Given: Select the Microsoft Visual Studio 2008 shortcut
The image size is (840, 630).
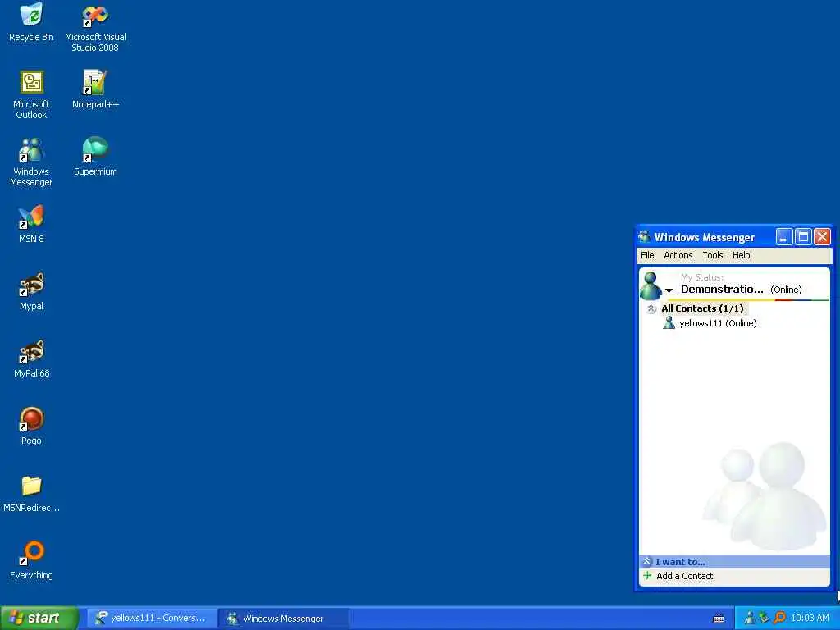Looking at the screenshot, I should coord(95,27).
